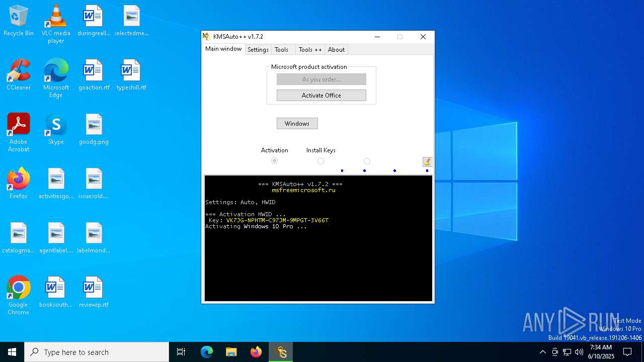Switch to the Main window tab
This screenshot has height=362, width=644.
223,49
